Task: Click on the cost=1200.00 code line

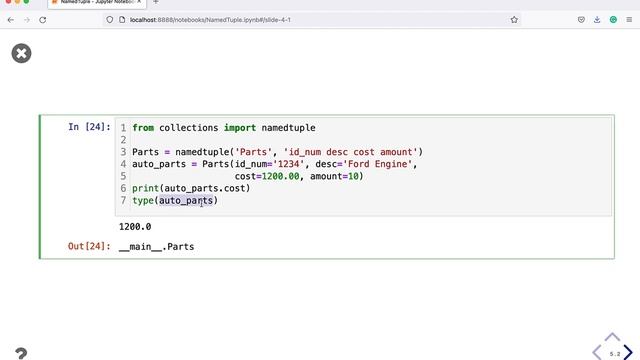Action: coord(299,176)
